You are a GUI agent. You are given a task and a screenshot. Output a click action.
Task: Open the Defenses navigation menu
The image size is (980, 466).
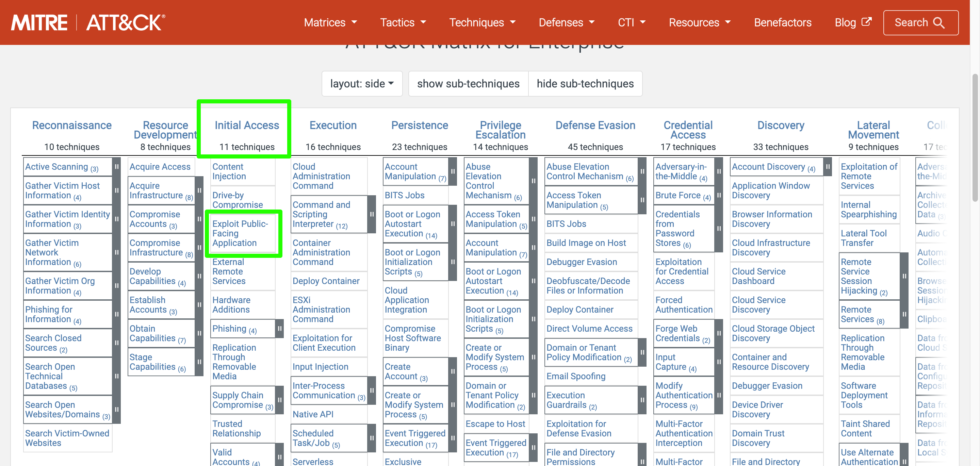pyautogui.click(x=566, y=23)
